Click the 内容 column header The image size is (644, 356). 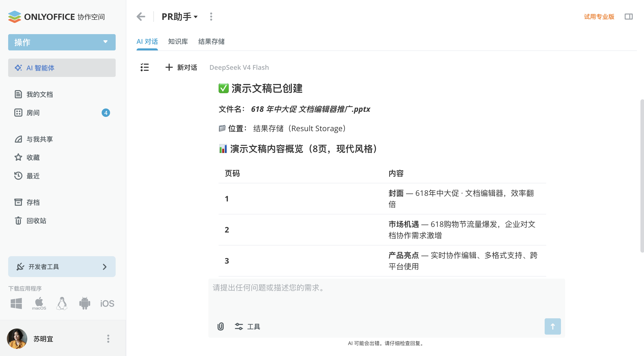[x=396, y=173]
